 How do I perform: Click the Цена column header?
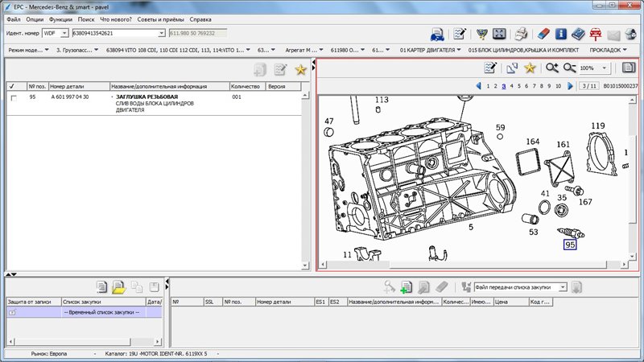point(510,302)
